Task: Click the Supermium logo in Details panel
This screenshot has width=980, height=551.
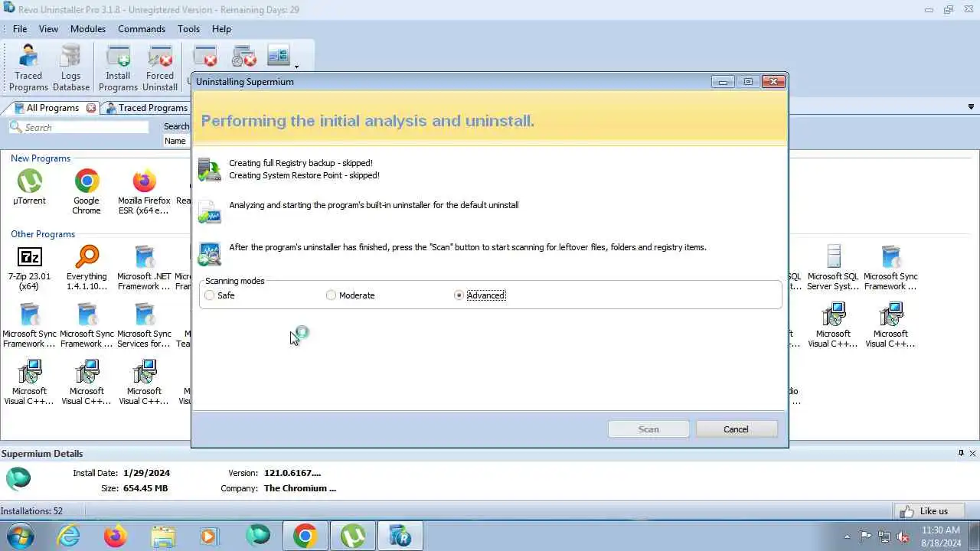Action: [18, 478]
